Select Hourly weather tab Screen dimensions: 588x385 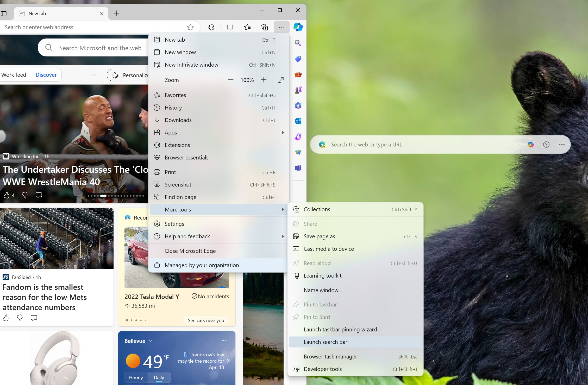pos(136,377)
